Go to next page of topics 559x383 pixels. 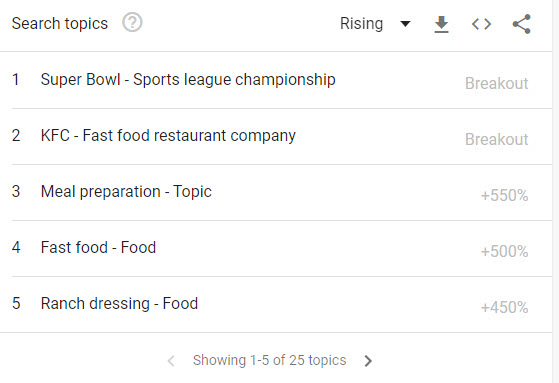point(368,361)
